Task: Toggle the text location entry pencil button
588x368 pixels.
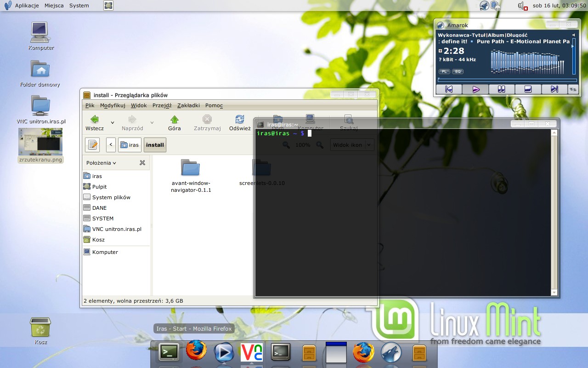Action: click(x=92, y=144)
